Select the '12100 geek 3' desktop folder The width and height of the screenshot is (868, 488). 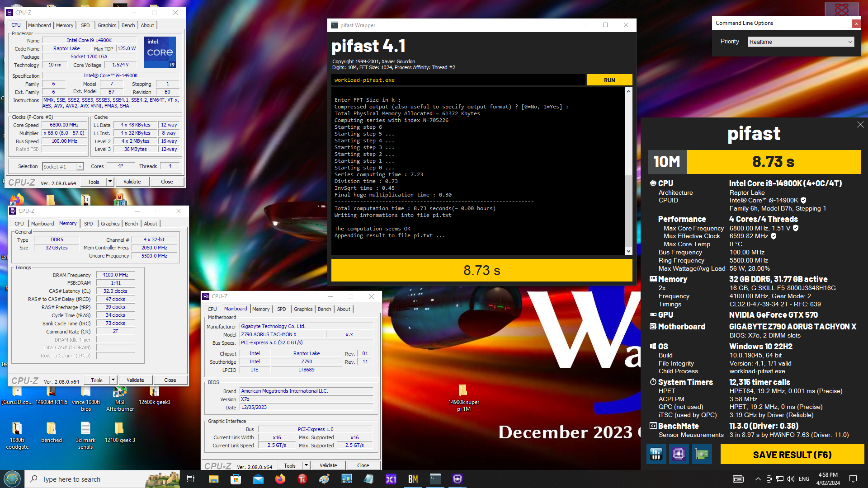tap(120, 432)
